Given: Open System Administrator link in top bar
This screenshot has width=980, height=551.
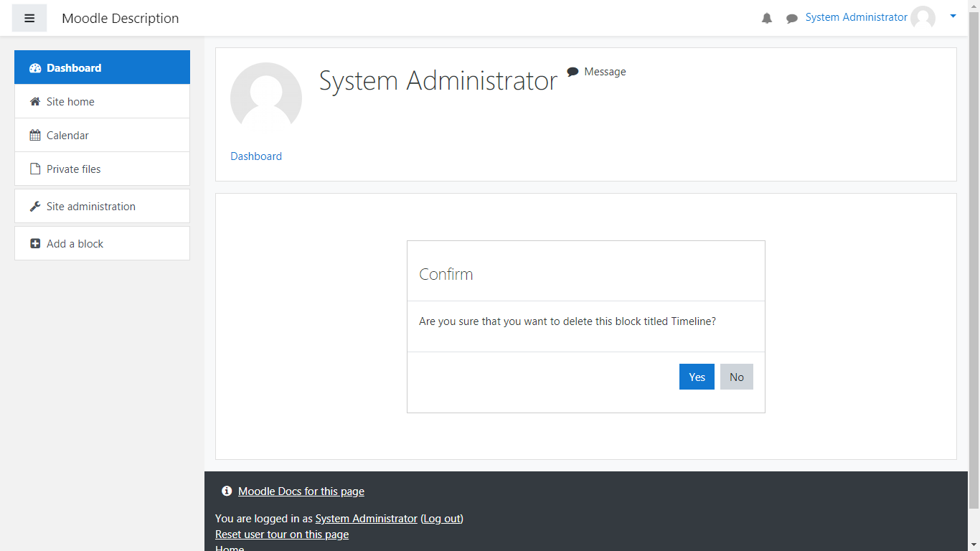Looking at the screenshot, I should click(856, 17).
